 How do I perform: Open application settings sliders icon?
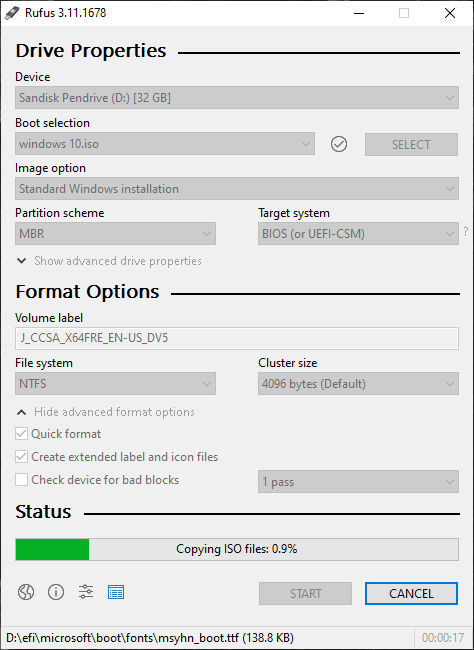(x=86, y=592)
